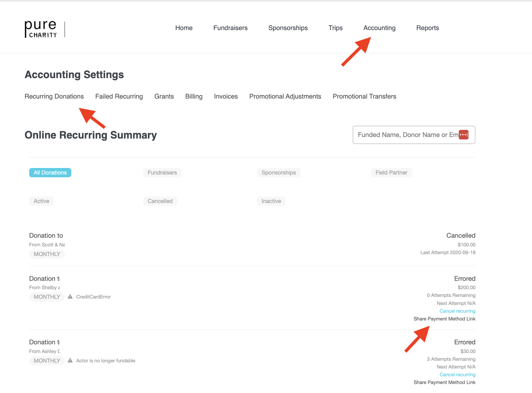Screen dimensions: 532x393
Task: Show only Active recurring donations
Action: coord(42,201)
